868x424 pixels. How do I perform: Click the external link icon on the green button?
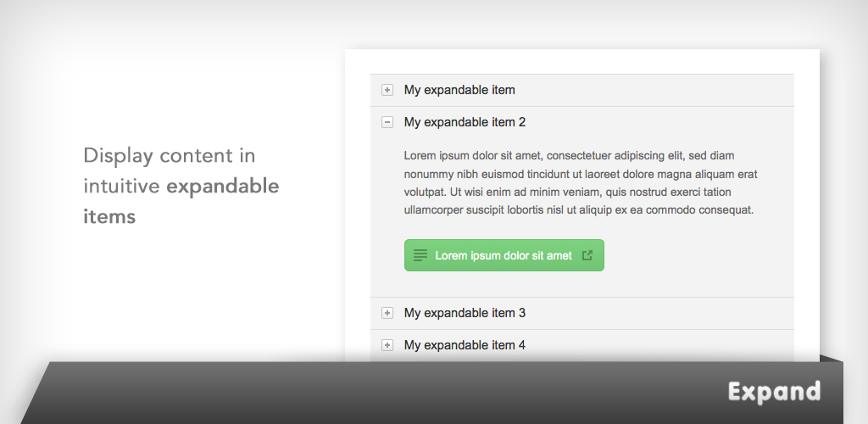587,255
